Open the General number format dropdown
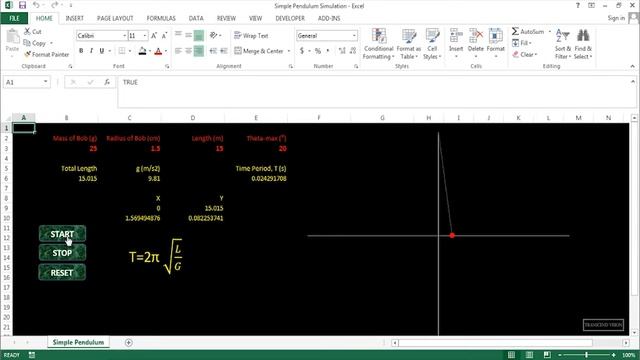This screenshot has height=360, width=640. click(x=354, y=36)
